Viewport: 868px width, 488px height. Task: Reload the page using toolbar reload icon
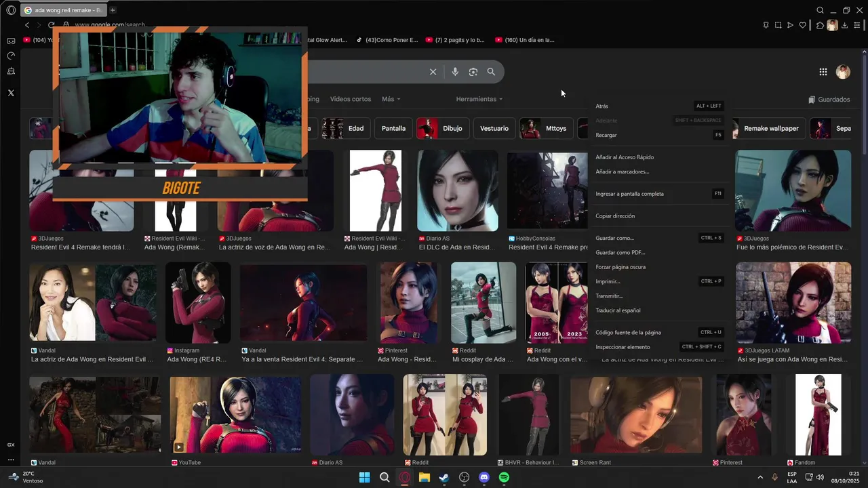(x=51, y=25)
